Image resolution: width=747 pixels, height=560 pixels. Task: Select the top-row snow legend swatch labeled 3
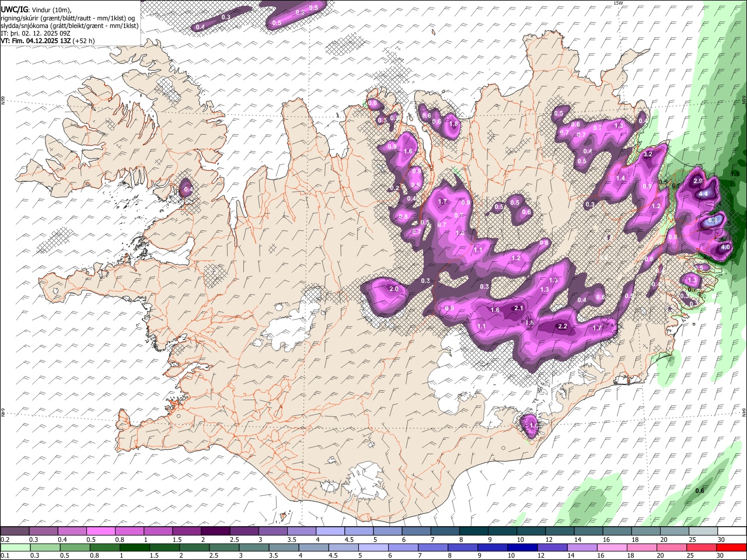point(273,531)
